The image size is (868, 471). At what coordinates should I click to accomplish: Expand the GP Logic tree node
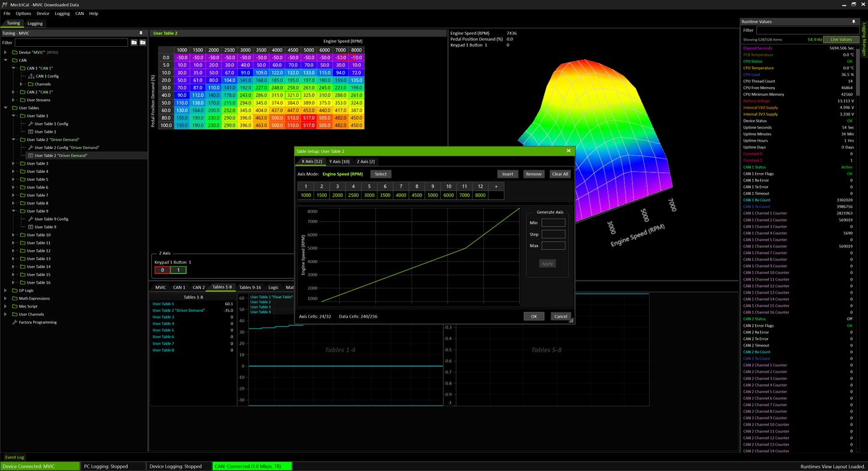click(6, 290)
